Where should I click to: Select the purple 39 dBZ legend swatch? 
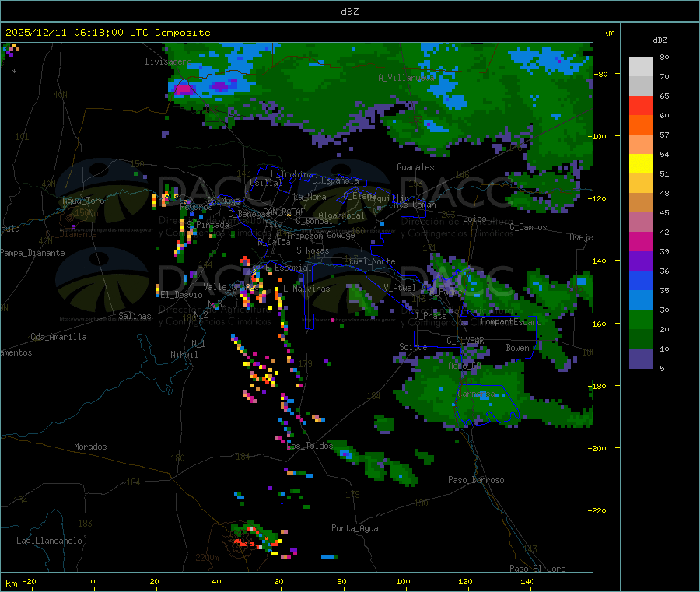point(641,261)
